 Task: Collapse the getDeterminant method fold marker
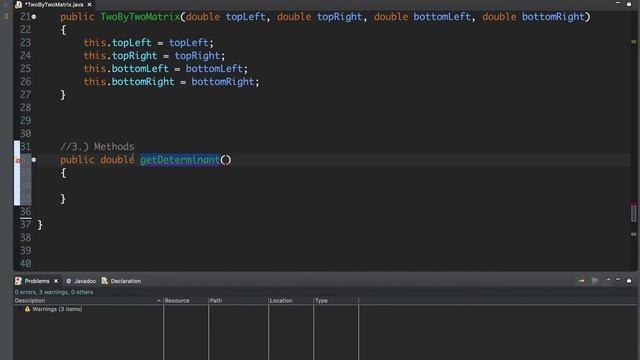34,160
